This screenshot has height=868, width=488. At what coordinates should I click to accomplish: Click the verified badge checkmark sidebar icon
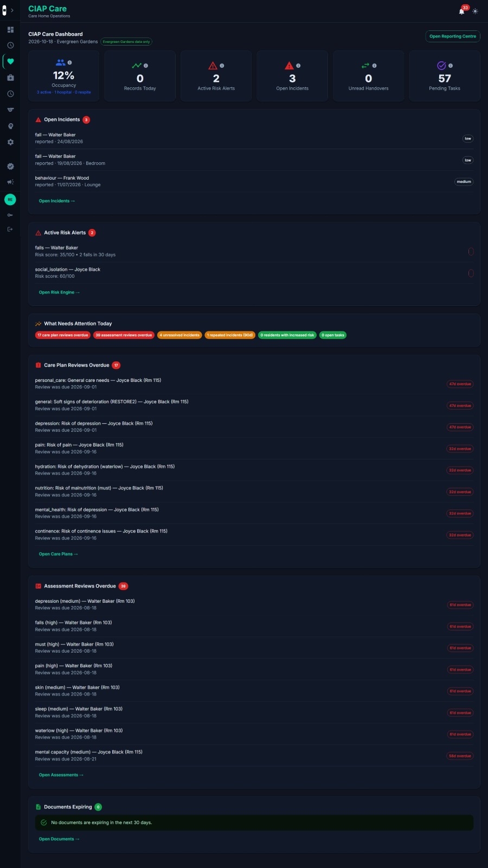click(x=10, y=167)
